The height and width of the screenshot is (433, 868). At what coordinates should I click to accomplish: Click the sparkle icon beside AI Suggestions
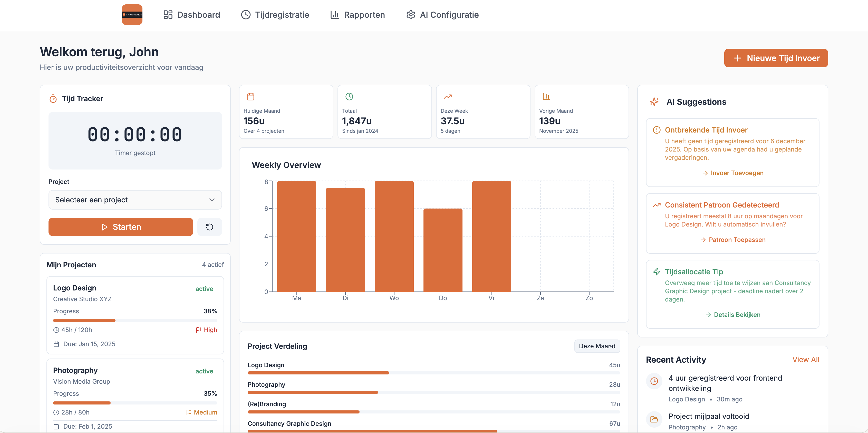[654, 102]
